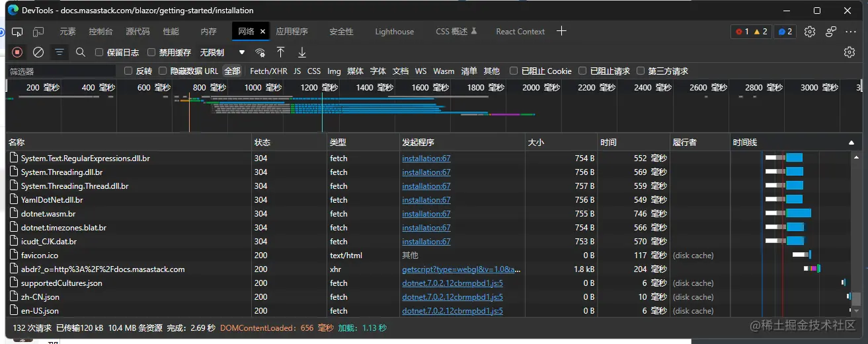Filter requests by Fetch/XHR
The image size is (868, 344).
(x=268, y=71)
